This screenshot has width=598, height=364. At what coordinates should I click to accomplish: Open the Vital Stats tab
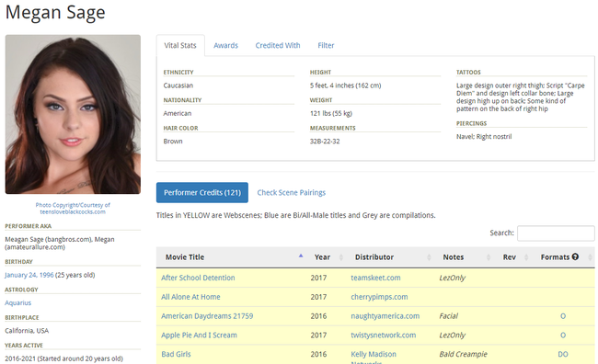(180, 45)
